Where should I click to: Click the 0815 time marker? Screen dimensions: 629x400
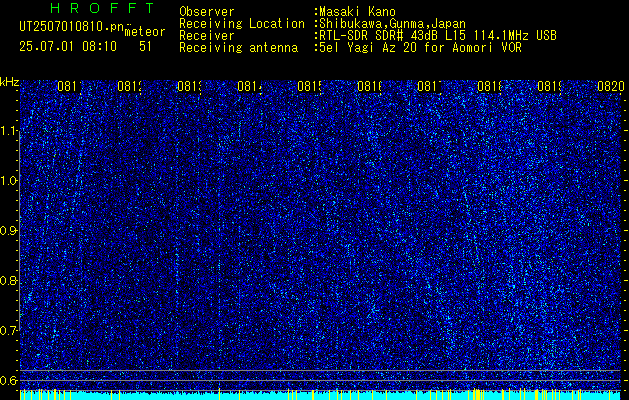[x=310, y=87]
